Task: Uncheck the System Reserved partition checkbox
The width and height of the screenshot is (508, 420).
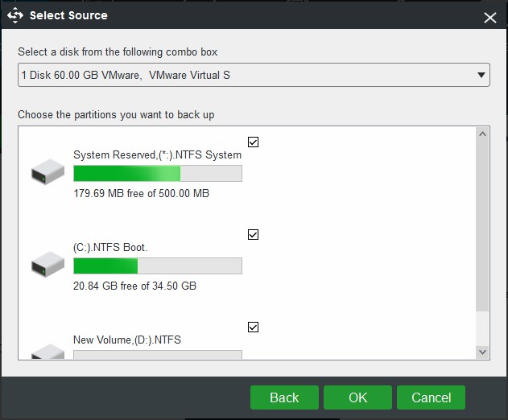Action: pos(253,142)
